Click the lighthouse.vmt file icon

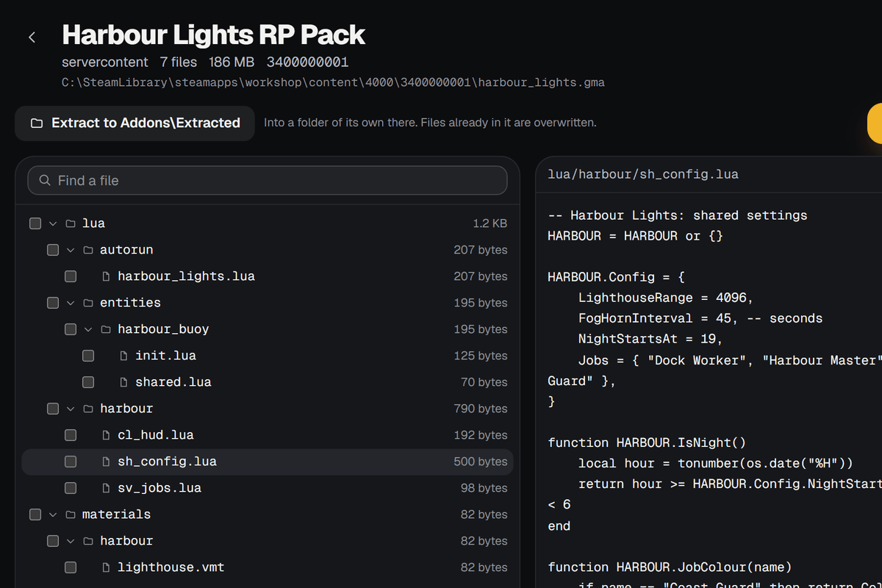[x=106, y=567]
